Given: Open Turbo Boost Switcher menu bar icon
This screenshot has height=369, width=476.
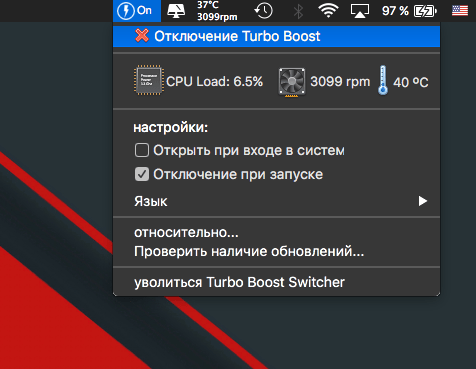Looking at the screenshot, I should [x=137, y=11].
